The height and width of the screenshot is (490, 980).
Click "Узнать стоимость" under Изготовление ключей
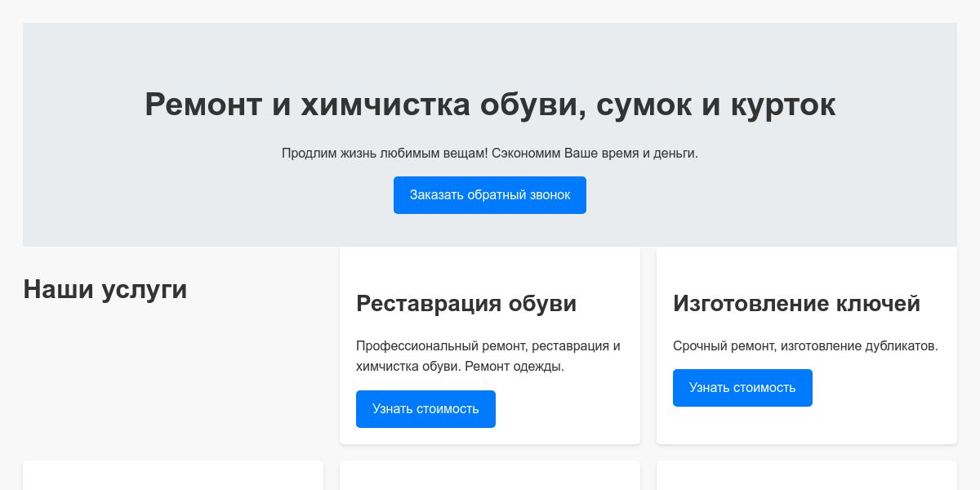(742, 388)
